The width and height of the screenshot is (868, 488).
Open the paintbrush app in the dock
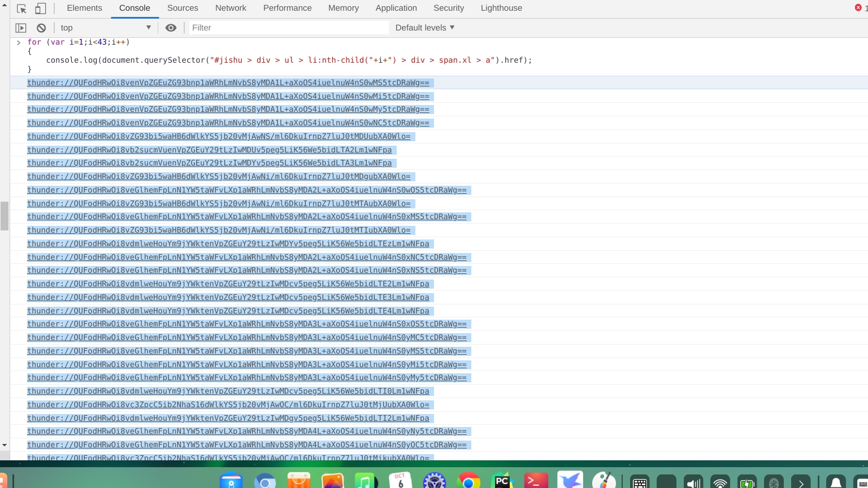604,481
